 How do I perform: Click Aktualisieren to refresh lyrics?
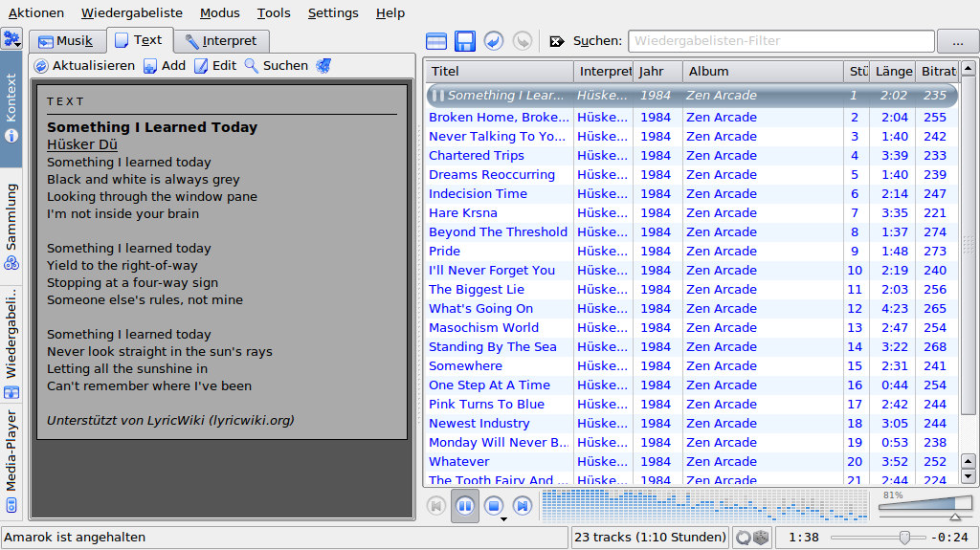coord(84,66)
